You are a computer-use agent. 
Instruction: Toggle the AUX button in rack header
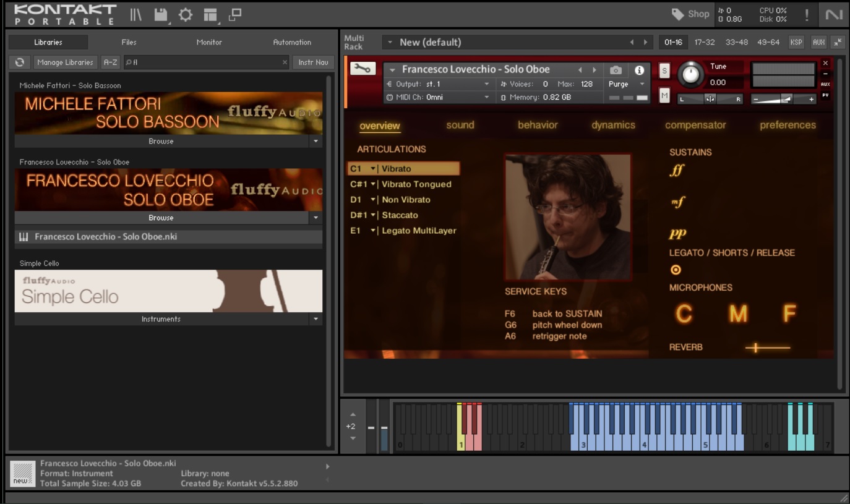[x=819, y=42]
